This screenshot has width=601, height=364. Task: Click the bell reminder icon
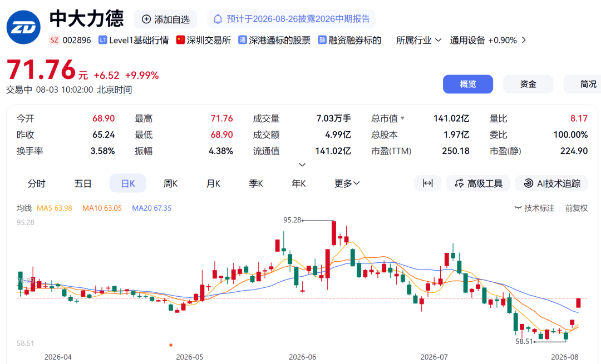pyautogui.click(x=218, y=19)
